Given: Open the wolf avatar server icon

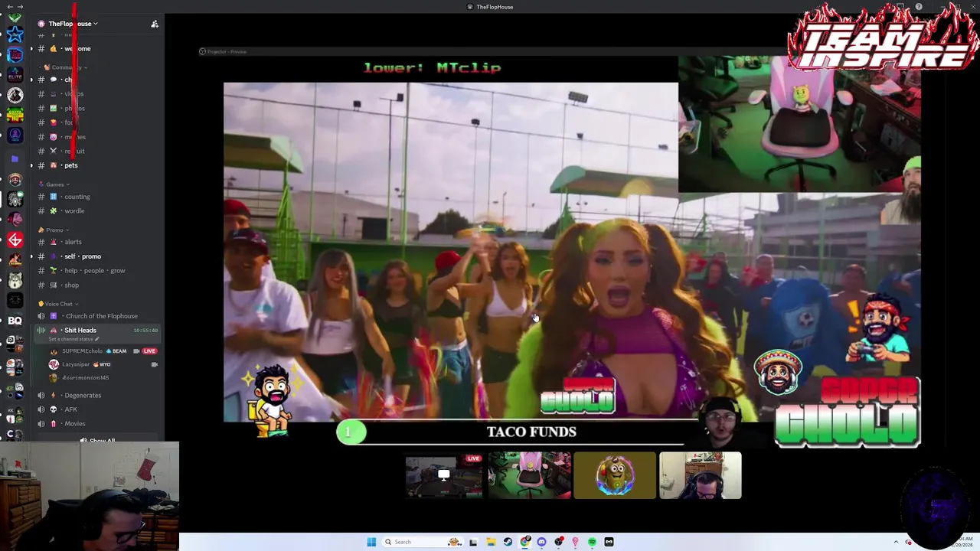Looking at the screenshot, I should (15, 281).
